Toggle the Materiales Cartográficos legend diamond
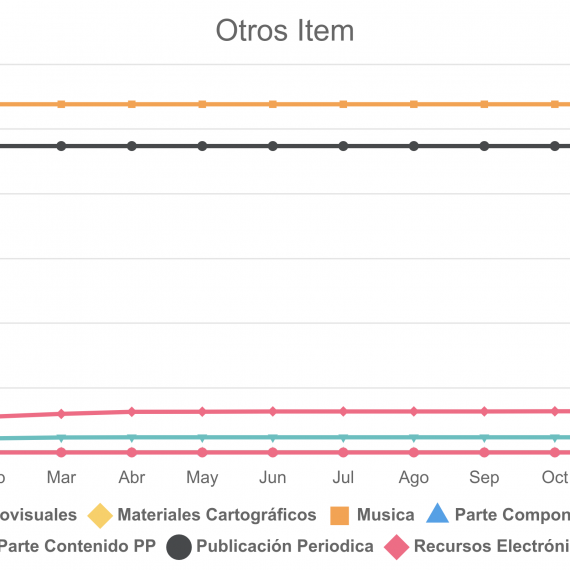The width and height of the screenshot is (570, 570). click(x=100, y=515)
